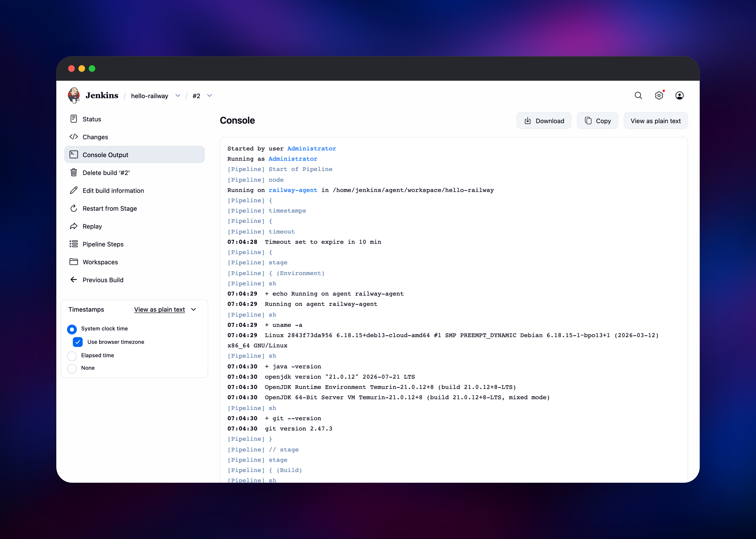Click the Changes code-brackets icon
The width and height of the screenshot is (756, 539).
tap(74, 137)
